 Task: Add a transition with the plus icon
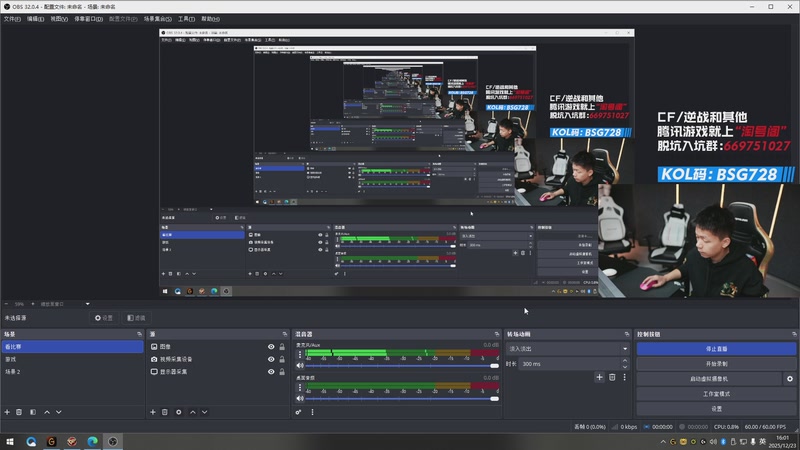(x=599, y=377)
